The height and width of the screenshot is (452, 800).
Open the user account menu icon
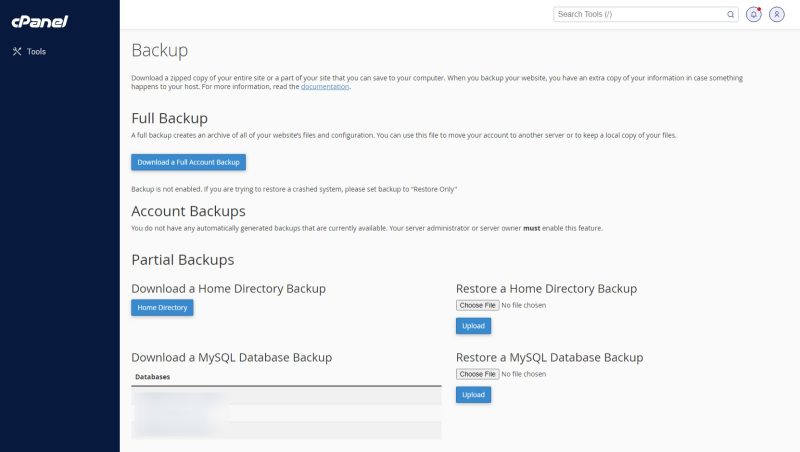coord(777,15)
